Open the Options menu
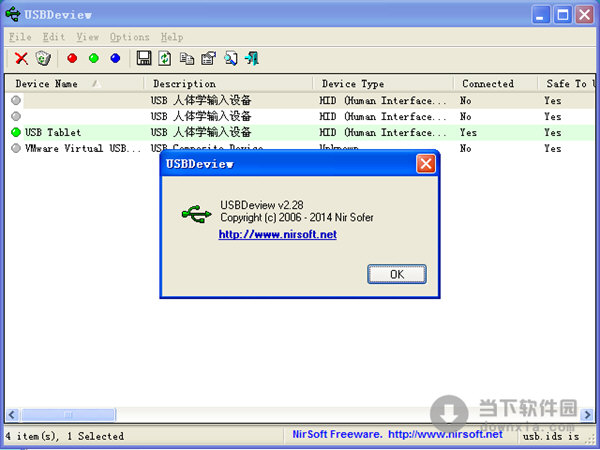This screenshot has height=450, width=600. coord(129,37)
